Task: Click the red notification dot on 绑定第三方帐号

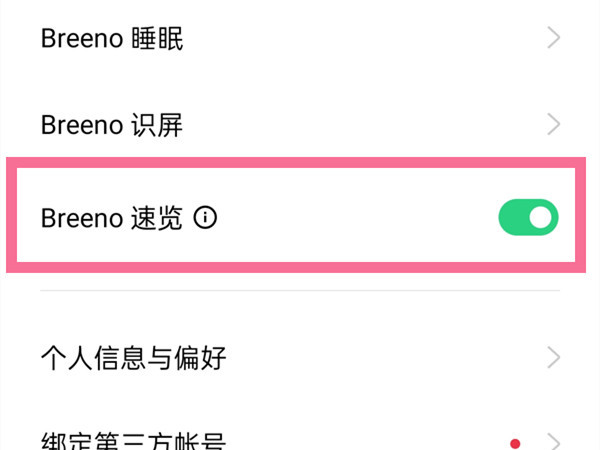Action: [515, 442]
